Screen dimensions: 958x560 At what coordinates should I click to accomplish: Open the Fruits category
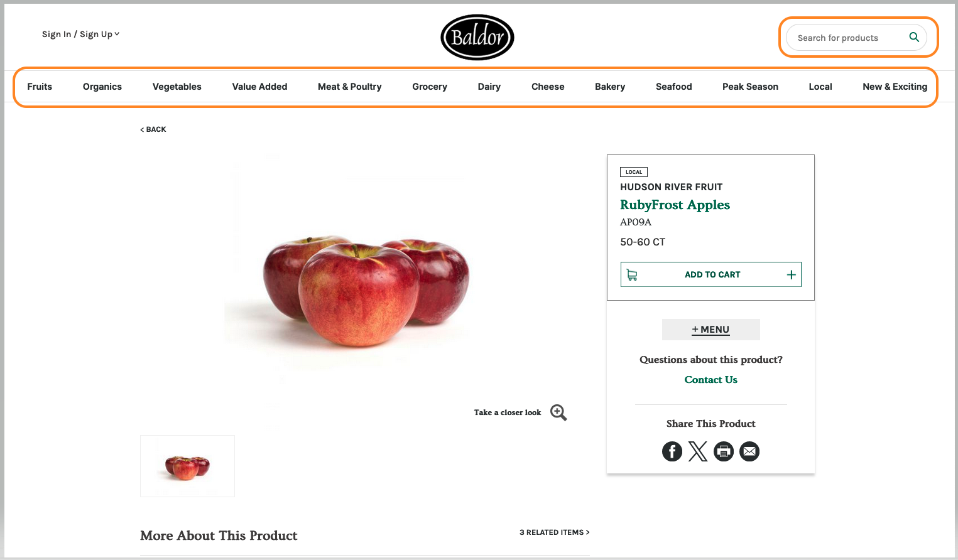(40, 87)
